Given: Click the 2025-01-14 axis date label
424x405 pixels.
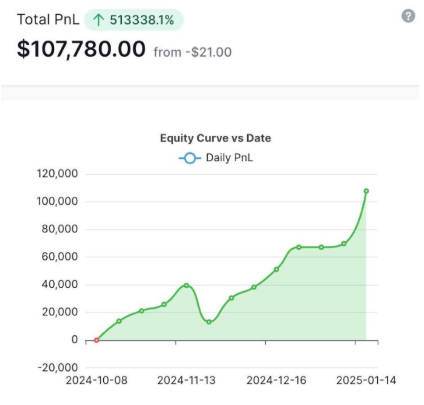Looking at the screenshot, I should coord(366,380).
